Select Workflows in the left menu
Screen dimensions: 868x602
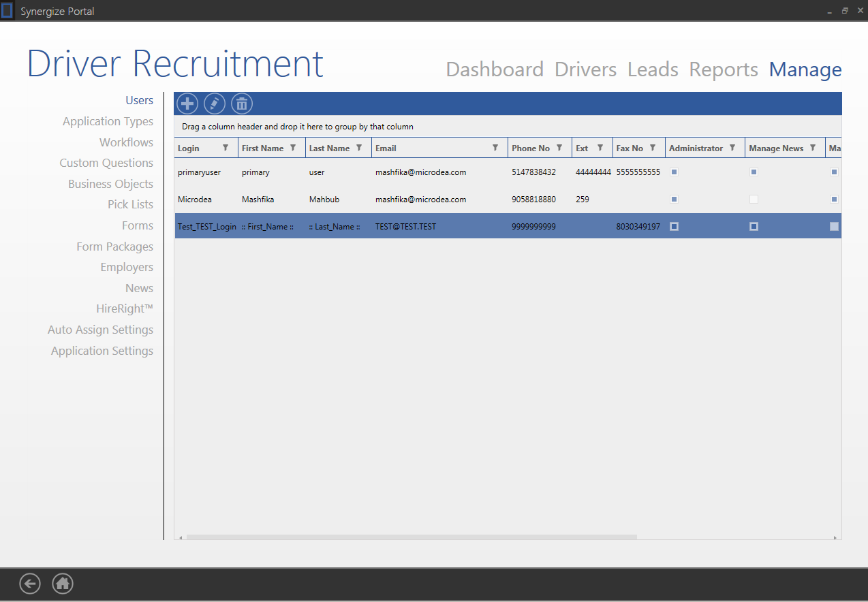(126, 142)
